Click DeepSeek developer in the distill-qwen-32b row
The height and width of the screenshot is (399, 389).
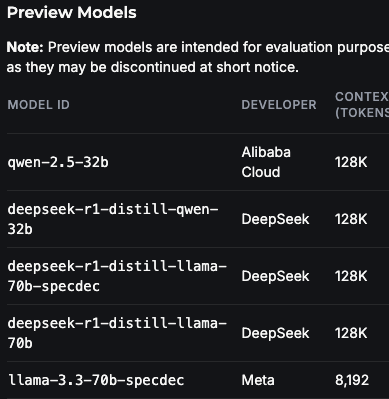coord(275,219)
